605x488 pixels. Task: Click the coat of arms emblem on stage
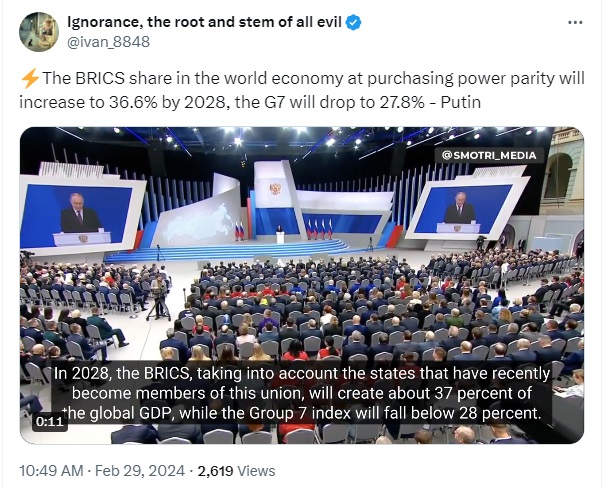pyautogui.click(x=275, y=189)
